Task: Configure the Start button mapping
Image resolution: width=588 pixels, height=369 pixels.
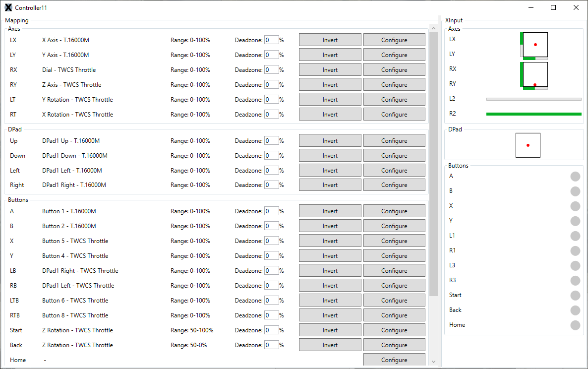Action: click(394, 330)
